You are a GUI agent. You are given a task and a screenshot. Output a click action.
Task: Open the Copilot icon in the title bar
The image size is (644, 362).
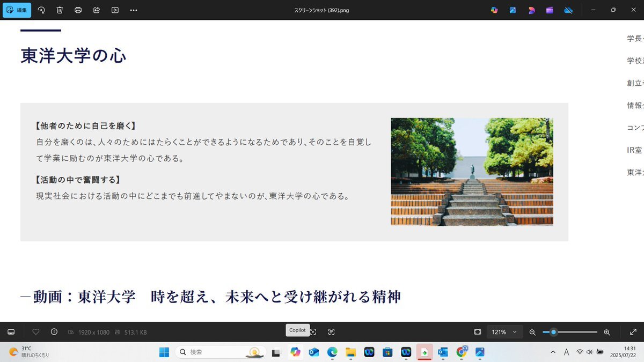[x=494, y=10]
